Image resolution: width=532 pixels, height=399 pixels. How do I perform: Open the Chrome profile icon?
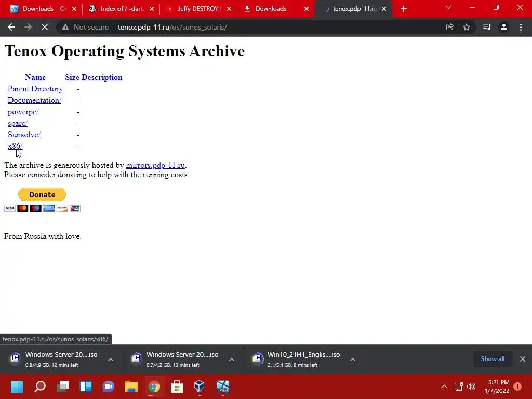(504, 27)
